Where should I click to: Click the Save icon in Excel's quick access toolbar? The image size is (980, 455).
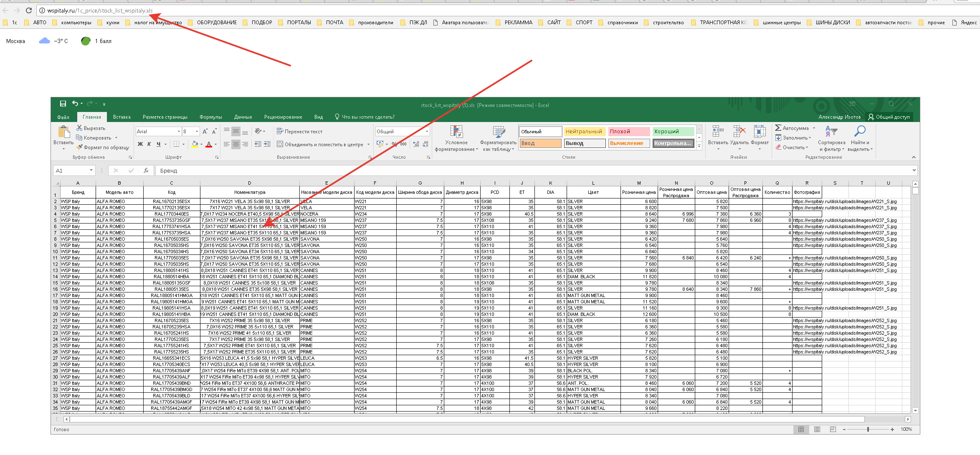63,104
